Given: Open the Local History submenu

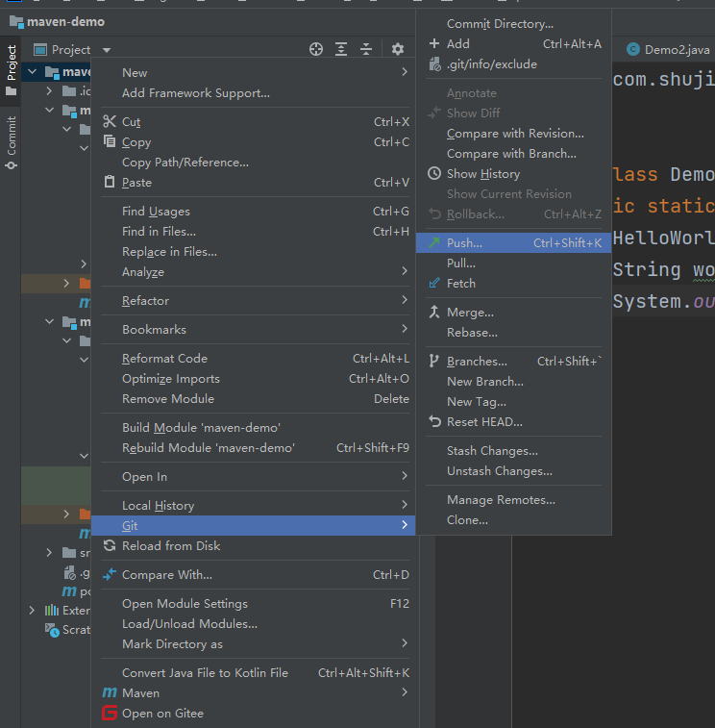Looking at the screenshot, I should 256,505.
